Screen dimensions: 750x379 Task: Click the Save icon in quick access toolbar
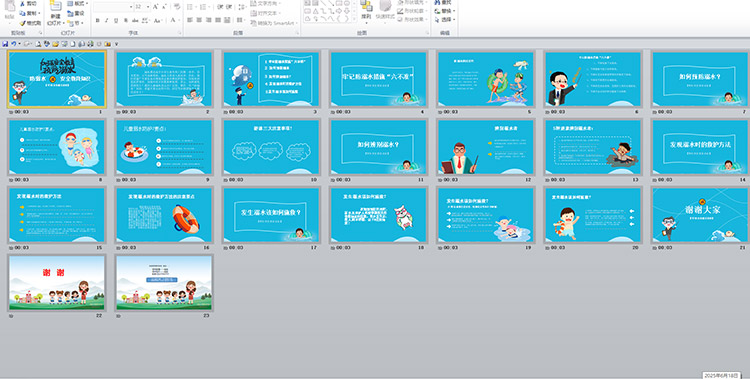[5, 44]
